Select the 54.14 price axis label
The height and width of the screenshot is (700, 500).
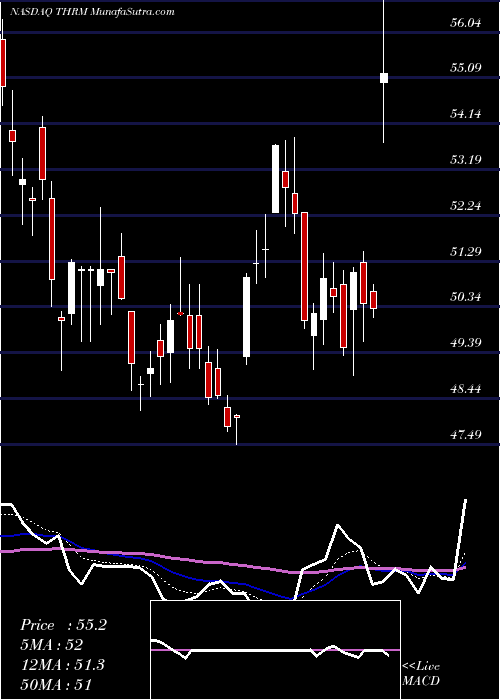(x=465, y=114)
